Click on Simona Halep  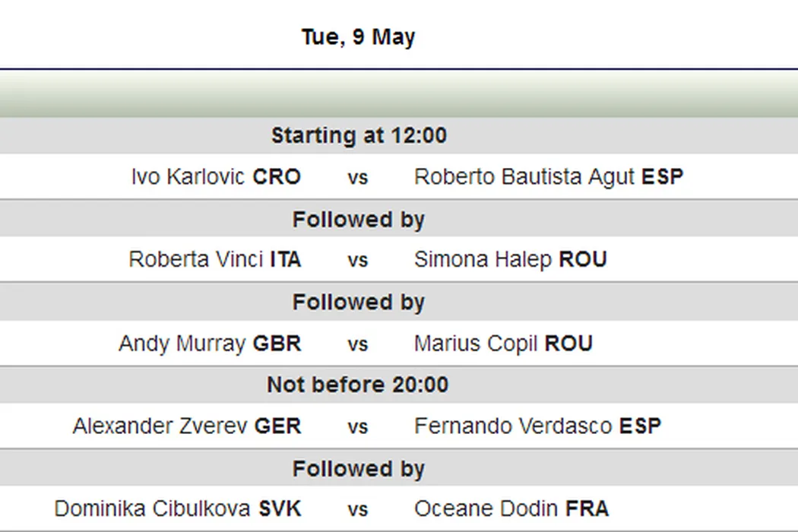(x=483, y=260)
